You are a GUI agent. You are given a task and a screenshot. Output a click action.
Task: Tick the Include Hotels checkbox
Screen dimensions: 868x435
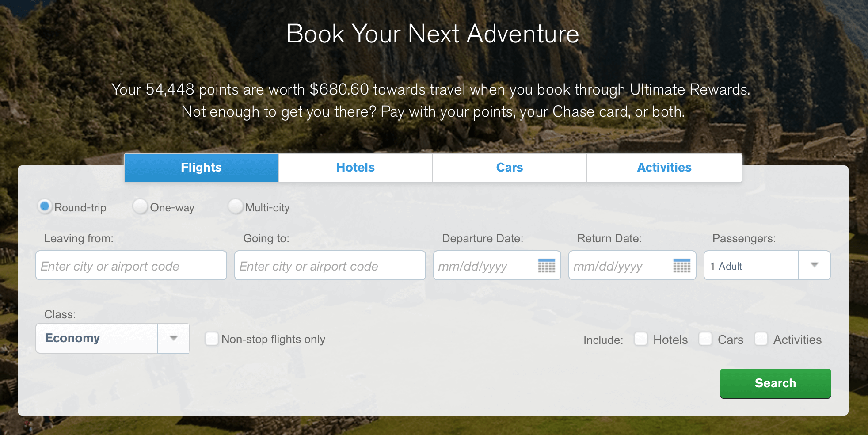tap(641, 339)
